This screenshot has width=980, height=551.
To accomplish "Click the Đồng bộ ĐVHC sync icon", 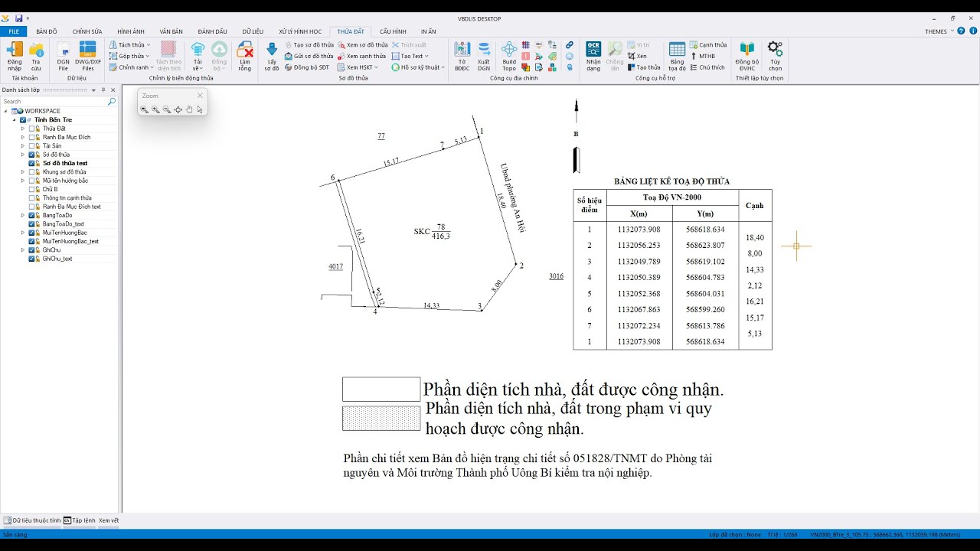I will tap(747, 50).
